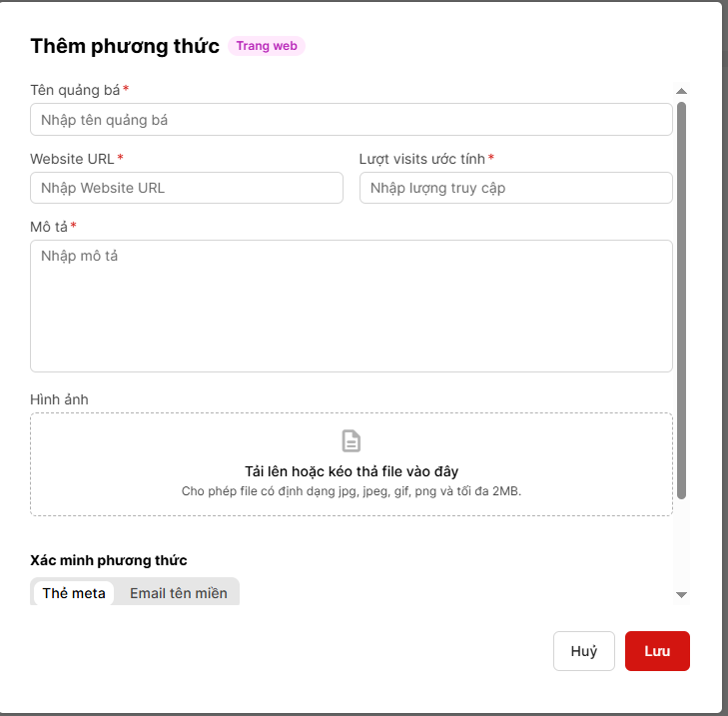The width and height of the screenshot is (728, 716).
Task: Click the Website URL label
Action: pyautogui.click(x=72, y=158)
